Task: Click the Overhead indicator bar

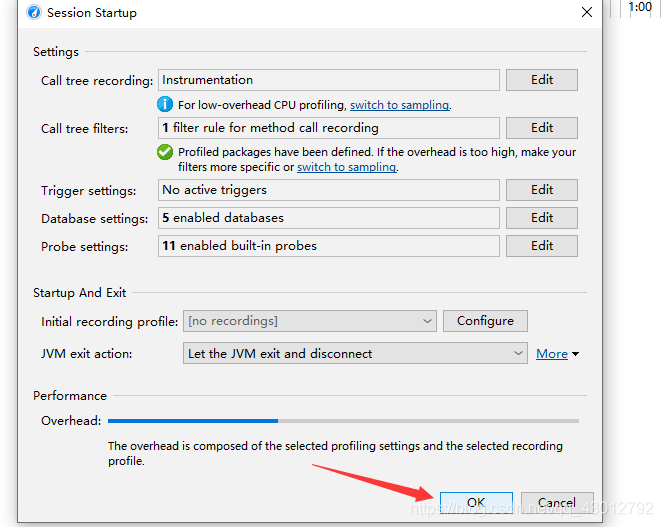Action: click(342, 421)
